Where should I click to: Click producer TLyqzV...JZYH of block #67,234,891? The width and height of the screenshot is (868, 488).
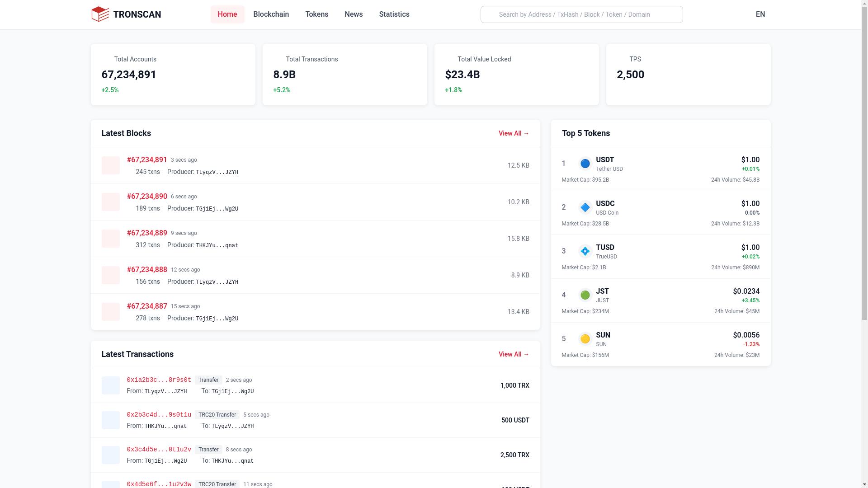coord(217,172)
